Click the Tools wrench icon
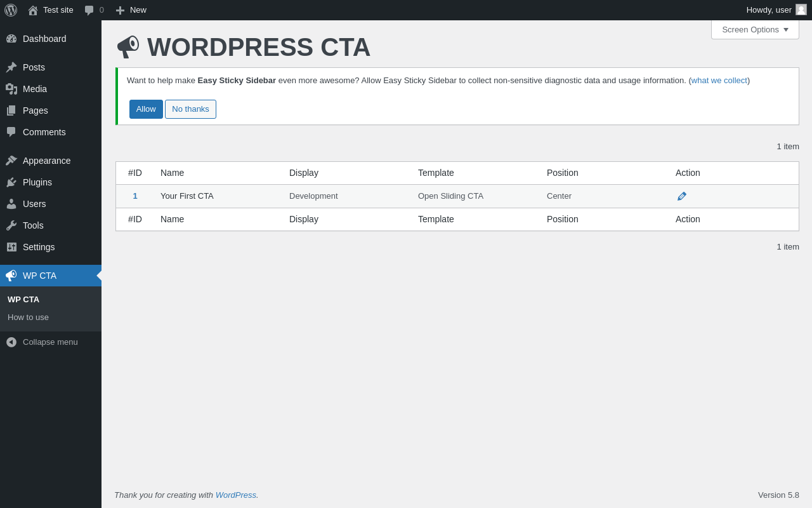This screenshot has height=508, width=812. pyautogui.click(x=11, y=225)
